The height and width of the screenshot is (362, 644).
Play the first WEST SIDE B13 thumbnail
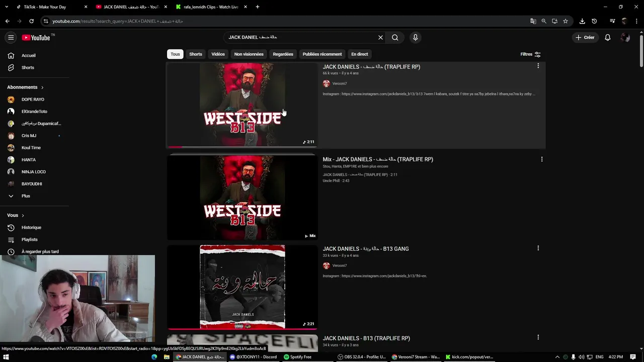coord(242,105)
